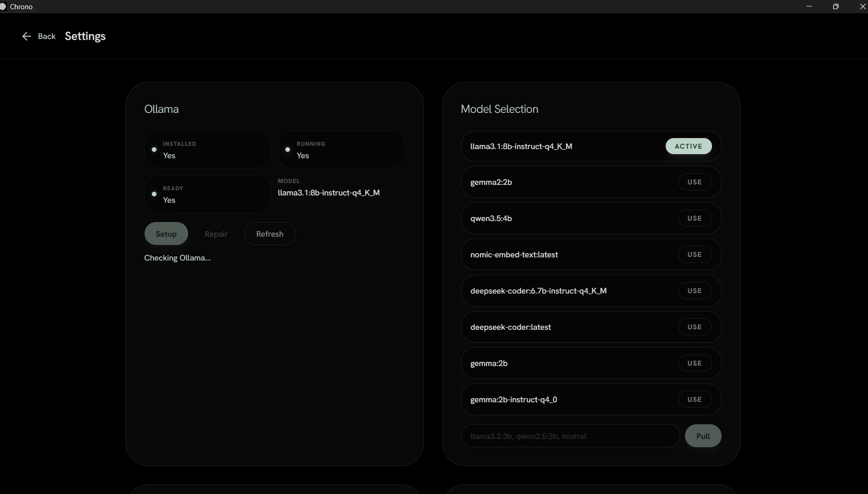Click the nomic-embed-text:latest model name

[x=514, y=255]
